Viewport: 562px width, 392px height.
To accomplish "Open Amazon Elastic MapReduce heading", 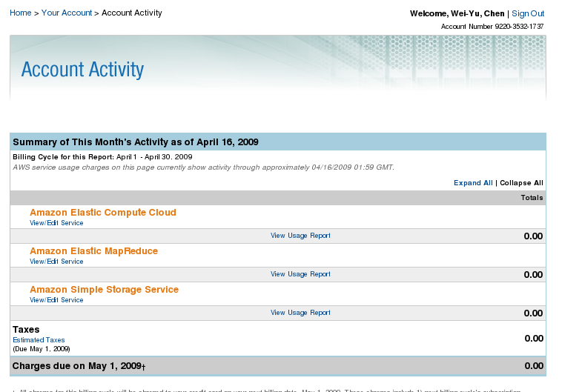I will click(x=93, y=250).
